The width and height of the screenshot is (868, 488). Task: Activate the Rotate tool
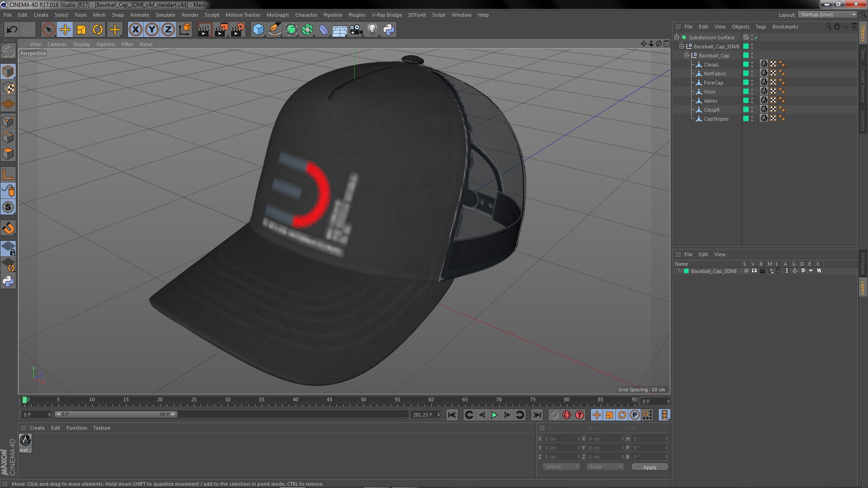pos(98,30)
